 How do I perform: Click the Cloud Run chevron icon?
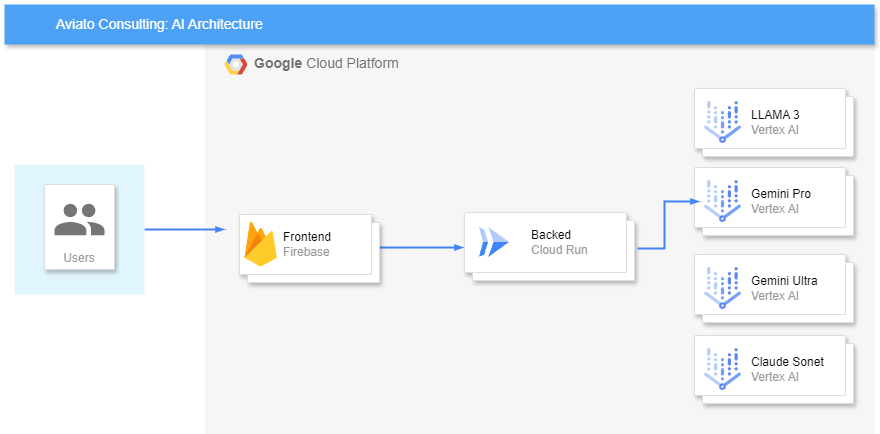[493, 242]
